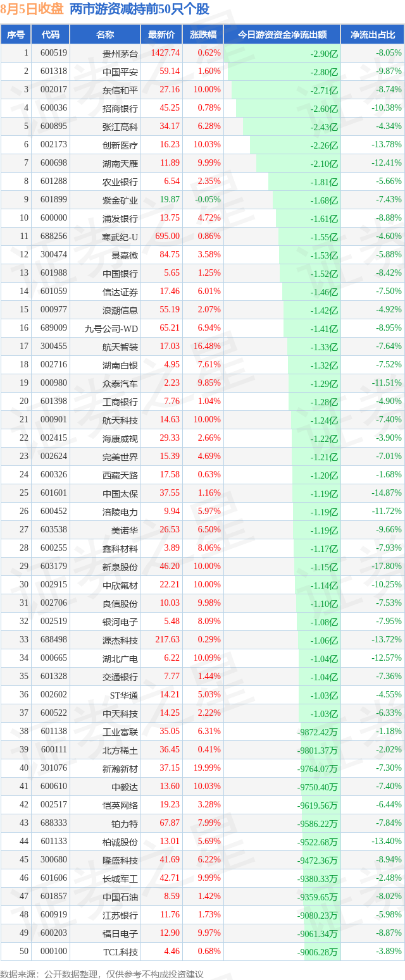Image resolution: width=405 pixels, height=980 pixels.
Task: Click the 湖南白银 stock name
Action: (120, 365)
